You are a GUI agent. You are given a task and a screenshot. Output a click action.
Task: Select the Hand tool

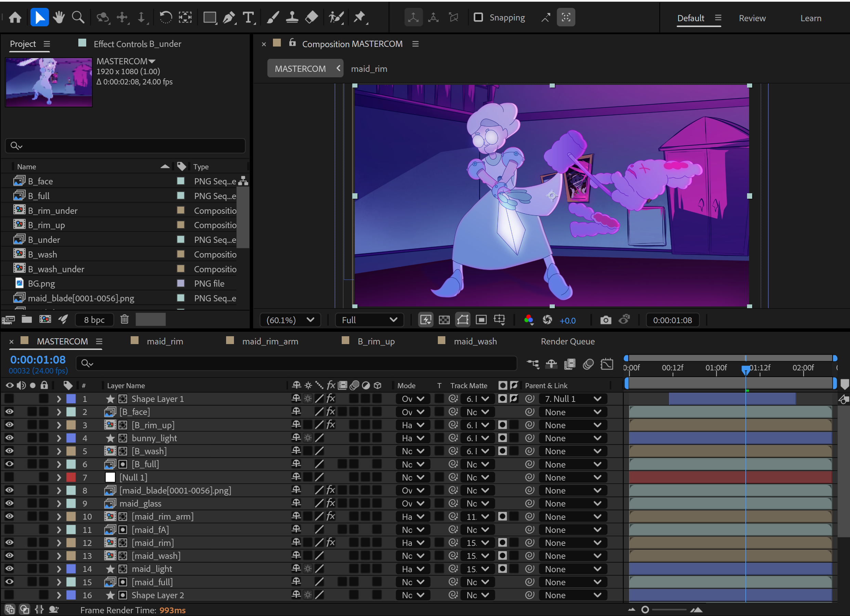pyautogui.click(x=58, y=17)
